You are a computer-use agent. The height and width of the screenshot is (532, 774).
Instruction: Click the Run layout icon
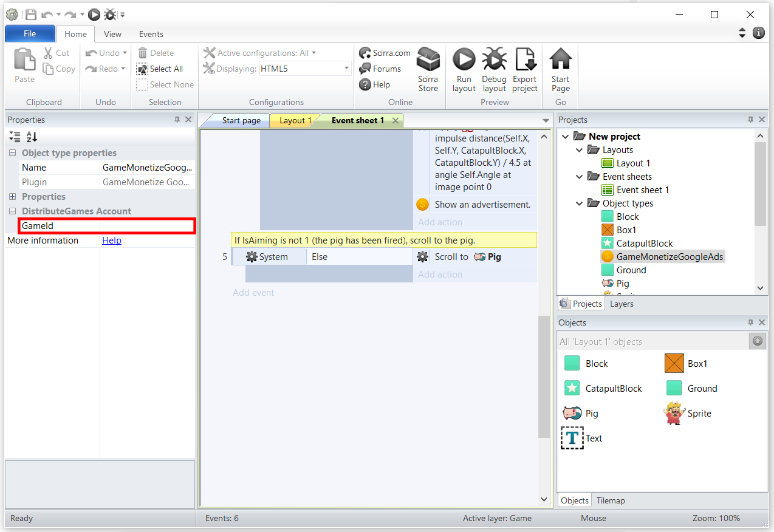click(x=464, y=60)
